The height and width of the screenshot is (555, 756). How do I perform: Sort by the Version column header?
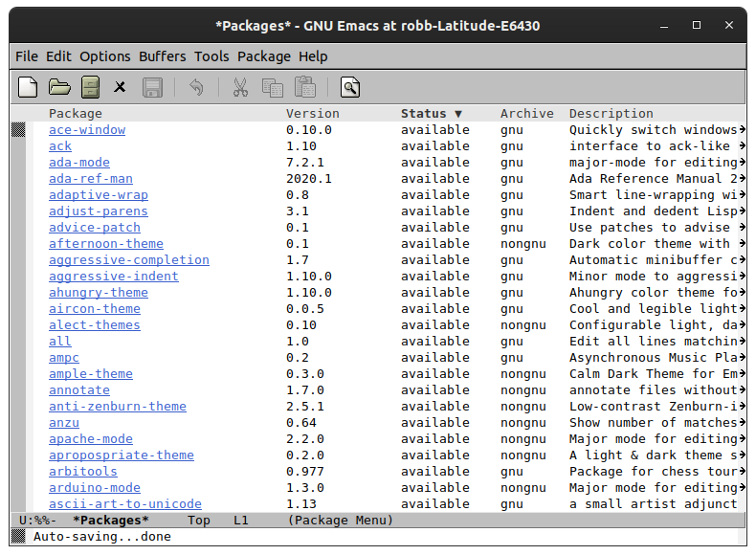click(x=312, y=114)
